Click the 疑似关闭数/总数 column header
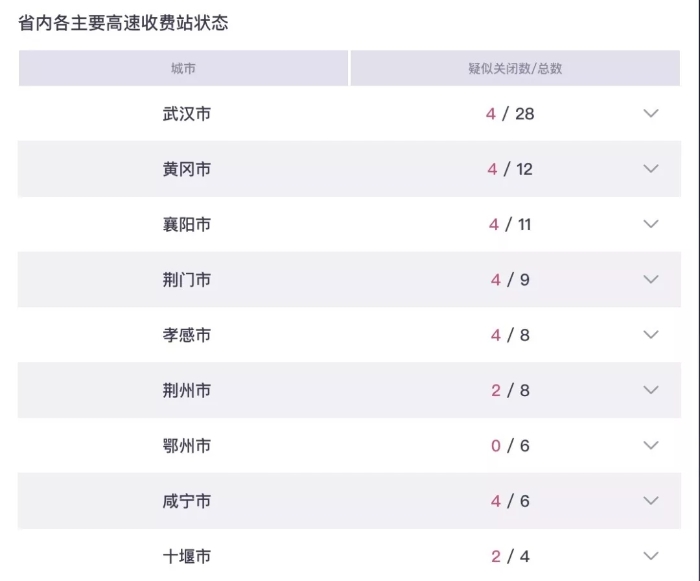 (515, 69)
